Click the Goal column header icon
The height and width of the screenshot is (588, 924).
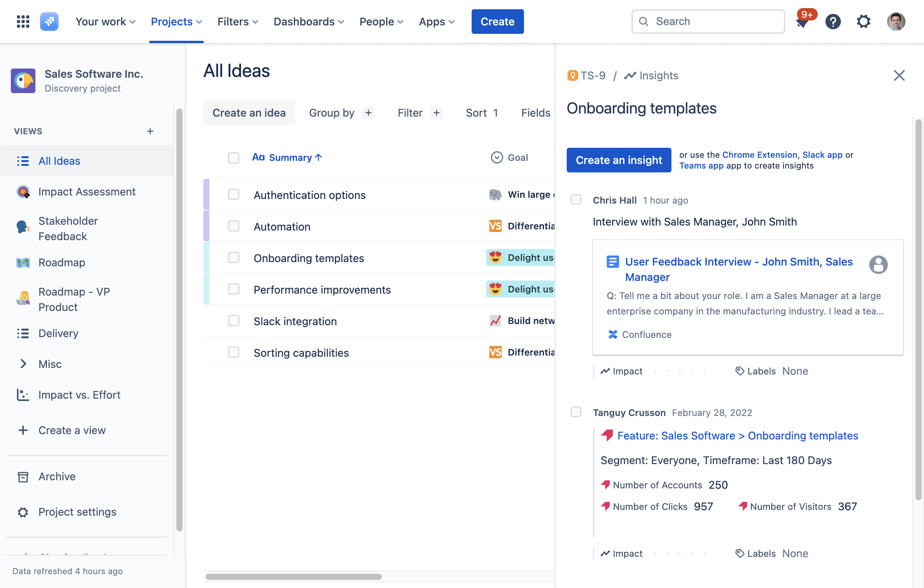497,157
